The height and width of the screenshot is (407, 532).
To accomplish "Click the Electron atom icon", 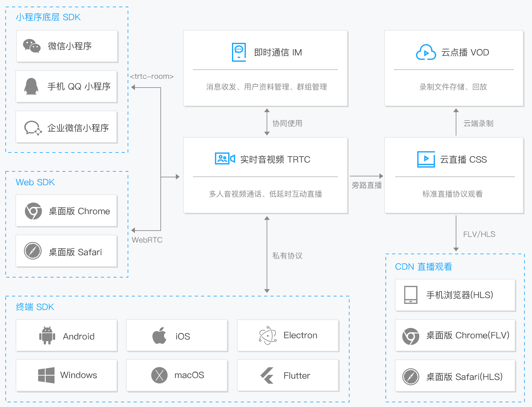I will [268, 335].
